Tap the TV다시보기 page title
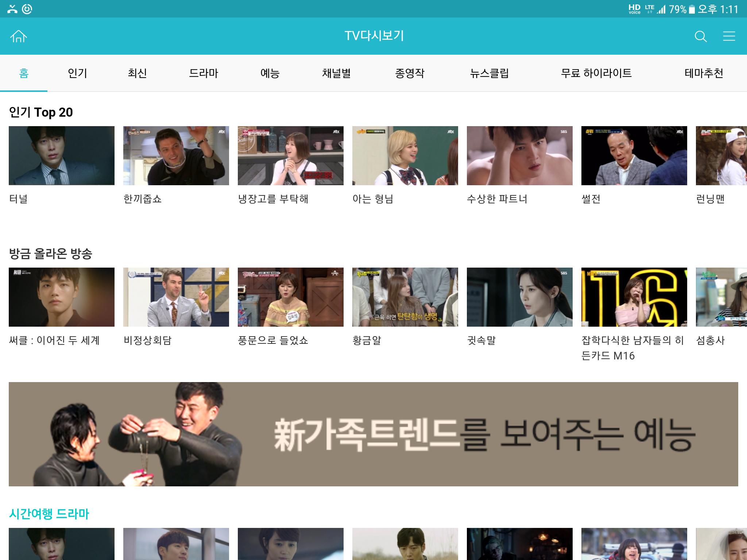Image resolution: width=747 pixels, height=560 pixels. 374,36
